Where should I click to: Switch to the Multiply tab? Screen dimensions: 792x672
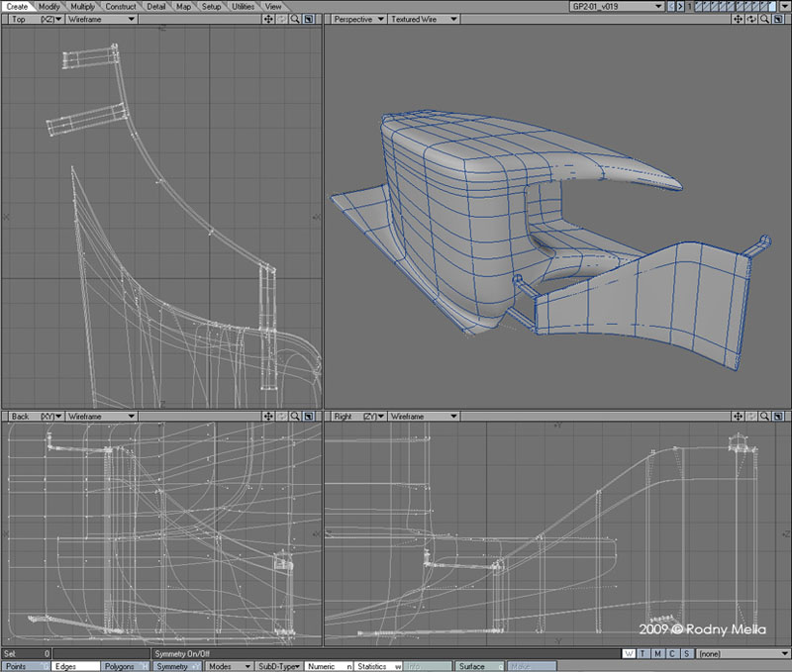pos(82,6)
